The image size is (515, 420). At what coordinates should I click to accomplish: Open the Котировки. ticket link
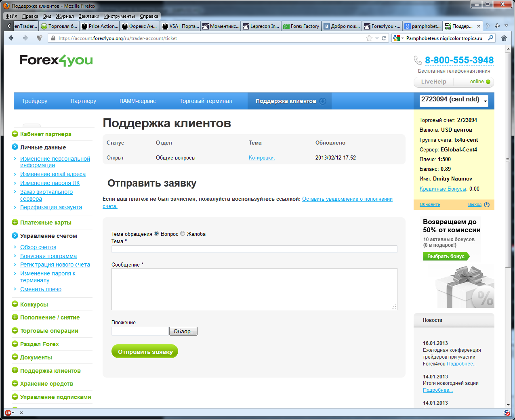(262, 157)
